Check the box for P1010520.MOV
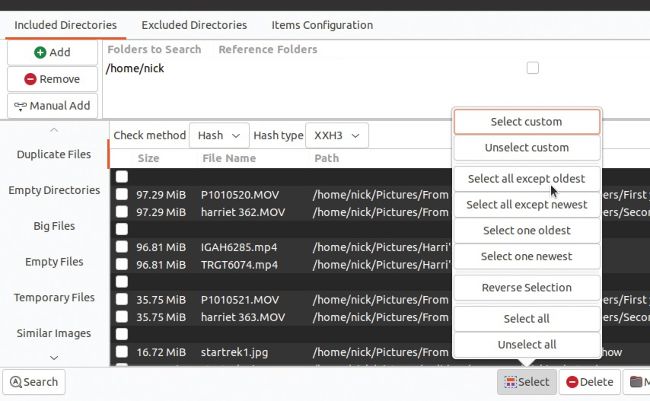Image resolution: width=650 pixels, height=401 pixels. coord(121,194)
